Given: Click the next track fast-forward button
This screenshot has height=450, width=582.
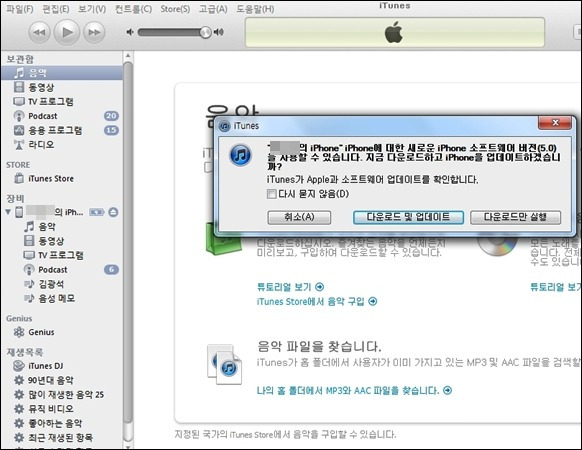Looking at the screenshot, I should 94,33.
